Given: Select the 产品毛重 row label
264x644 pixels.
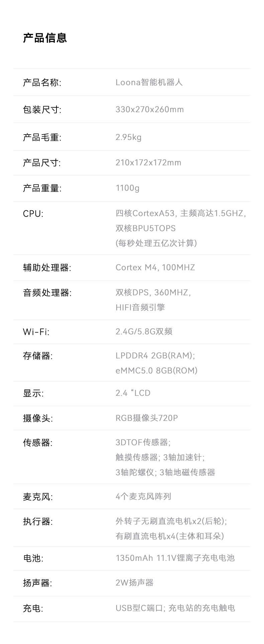Looking at the screenshot, I should tap(42, 137).
